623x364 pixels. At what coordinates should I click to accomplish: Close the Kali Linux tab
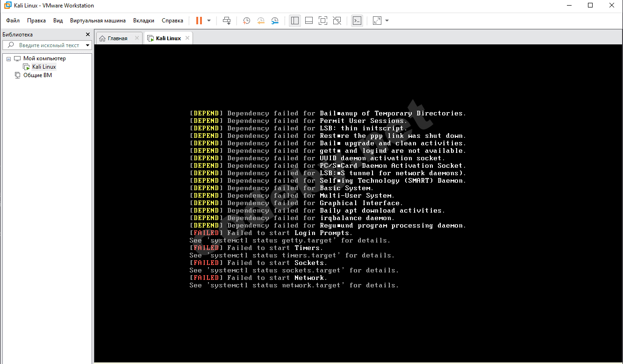pos(187,38)
